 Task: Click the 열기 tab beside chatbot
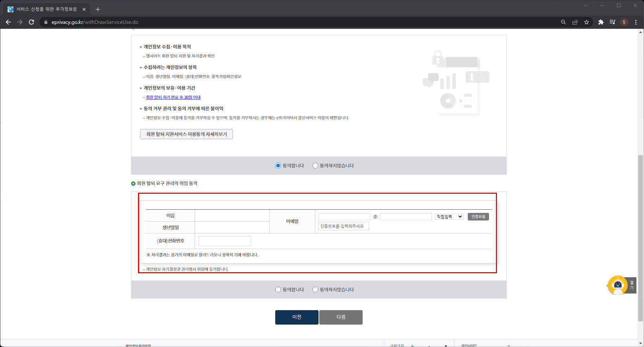(632, 285)
